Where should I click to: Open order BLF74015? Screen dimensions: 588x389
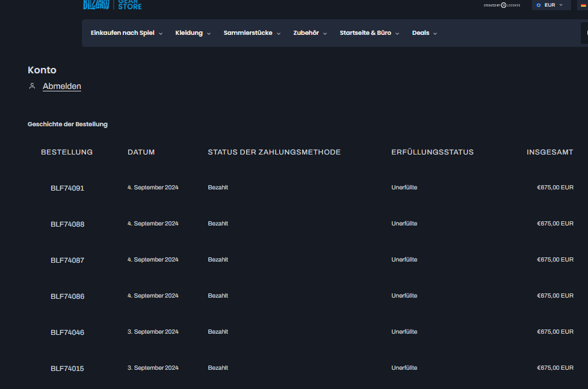point(67,369)
